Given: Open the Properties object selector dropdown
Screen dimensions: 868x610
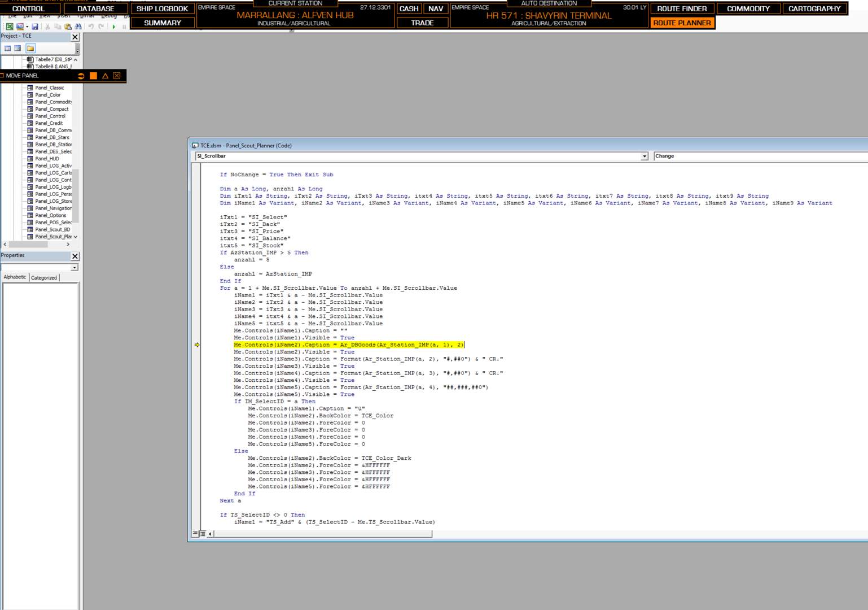Looking at the screenshot, I should (x=74, y=268).
